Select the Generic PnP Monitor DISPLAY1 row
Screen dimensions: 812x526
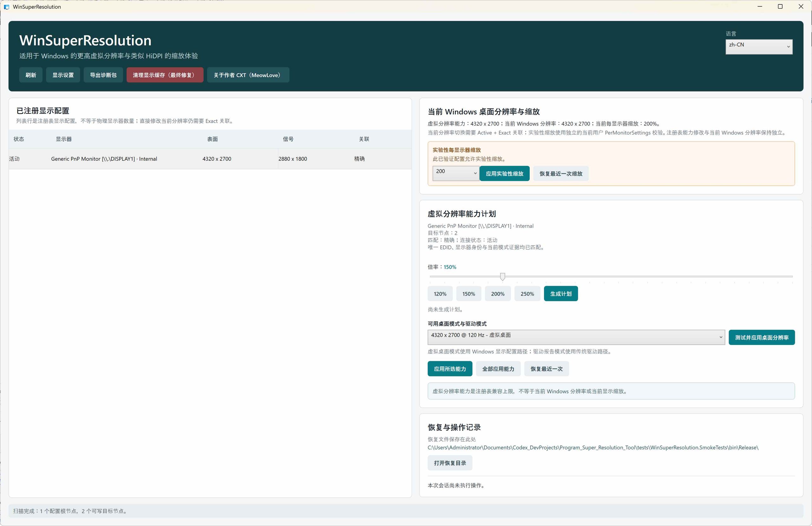[210, 159]
